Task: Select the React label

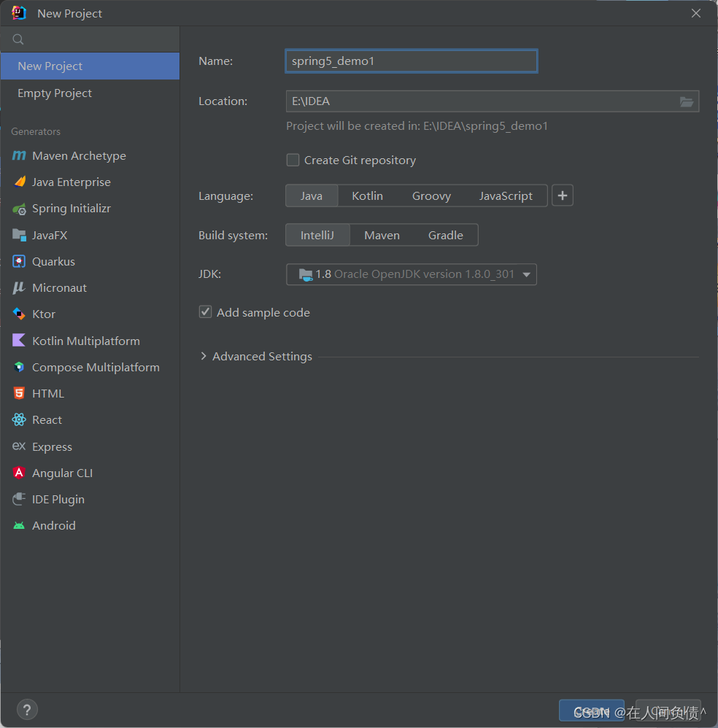Action: coord(47,420)
